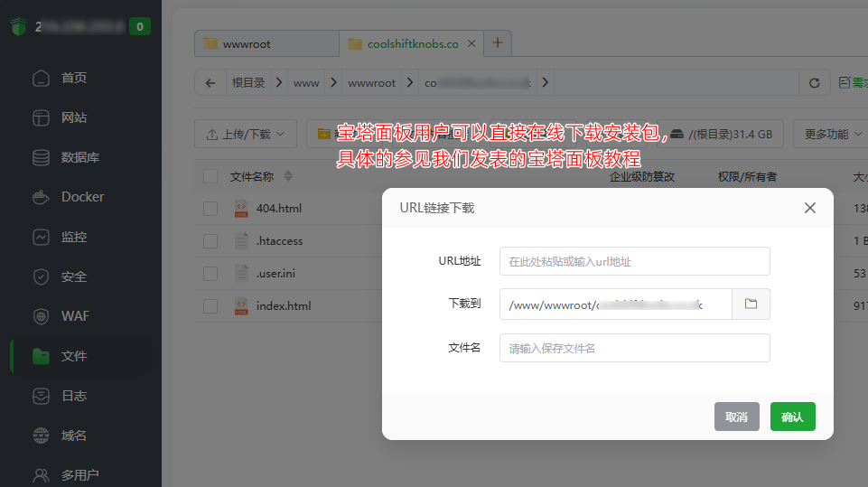Cancel the download with 取消
The image size is (868, 487).
pyautogui.click(x=736, y=417)
